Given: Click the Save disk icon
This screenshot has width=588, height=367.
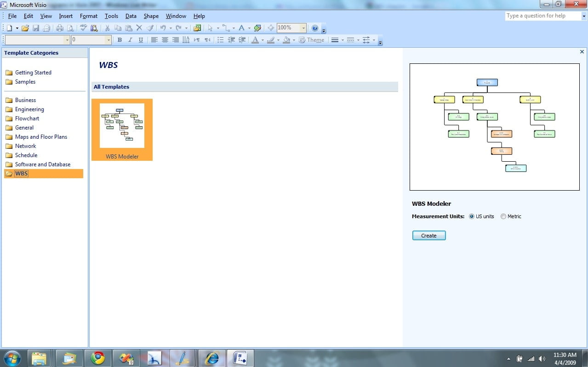Looking at the screenshot, I should pos(35,28).
